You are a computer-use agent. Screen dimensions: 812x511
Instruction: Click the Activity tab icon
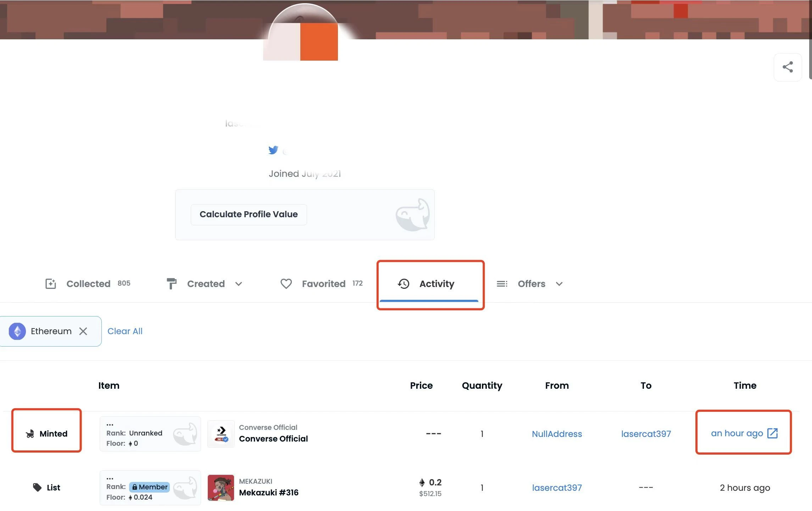click(x=404, y=284)
